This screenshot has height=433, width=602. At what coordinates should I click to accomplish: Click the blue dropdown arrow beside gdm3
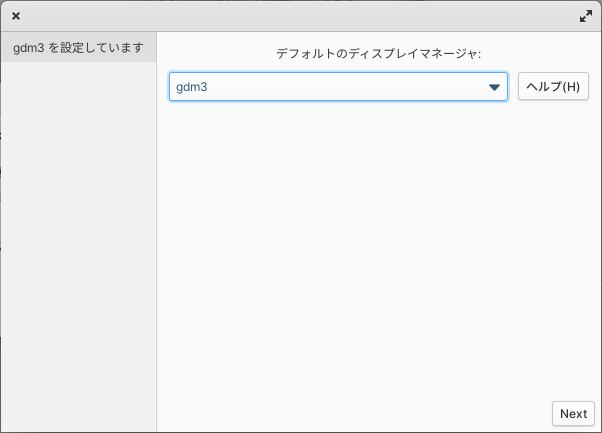pyautogui.click(x=494, y=88)
